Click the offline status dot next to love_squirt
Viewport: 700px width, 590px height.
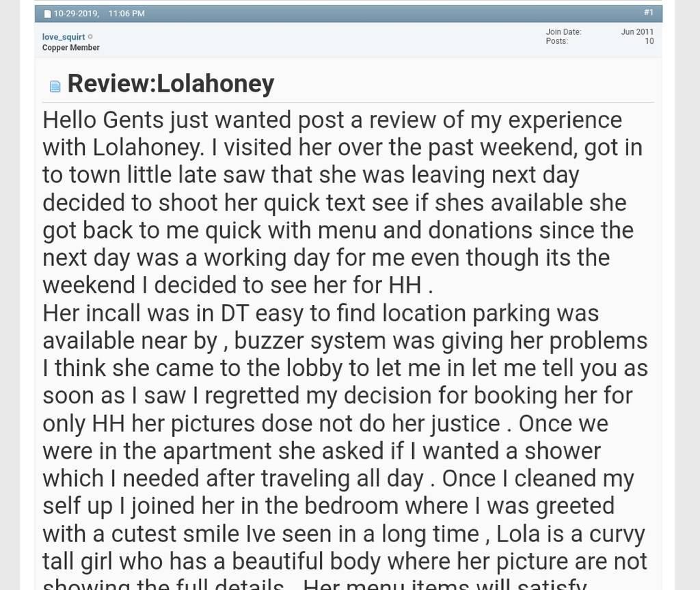[x=90, y=37]
